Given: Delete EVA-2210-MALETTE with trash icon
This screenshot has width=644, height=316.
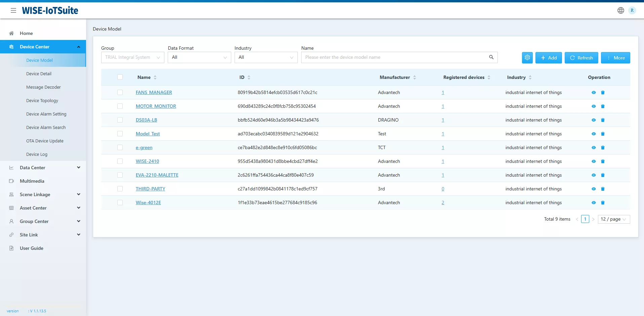Looking at the screenshot, I should coord(603,175).
